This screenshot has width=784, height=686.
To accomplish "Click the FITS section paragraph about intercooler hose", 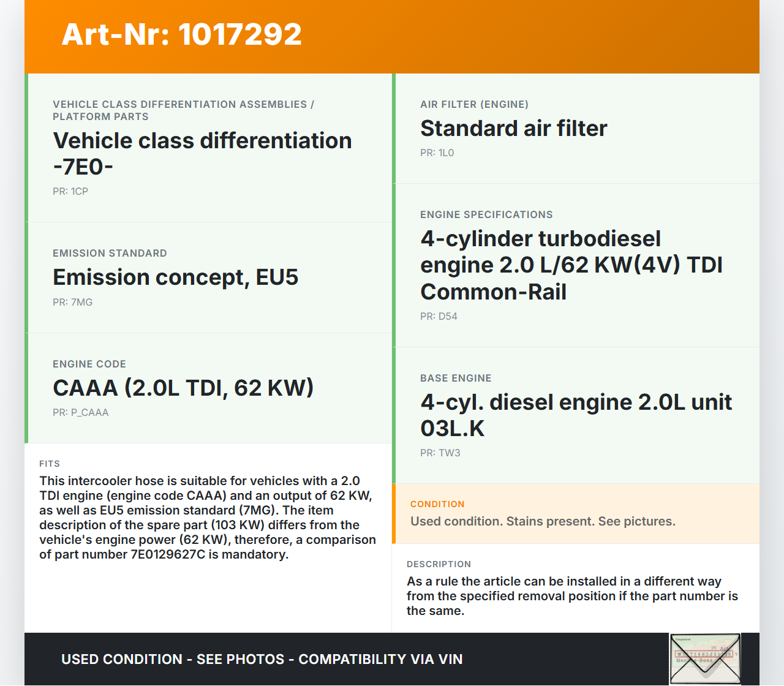I will coord(208,518).
